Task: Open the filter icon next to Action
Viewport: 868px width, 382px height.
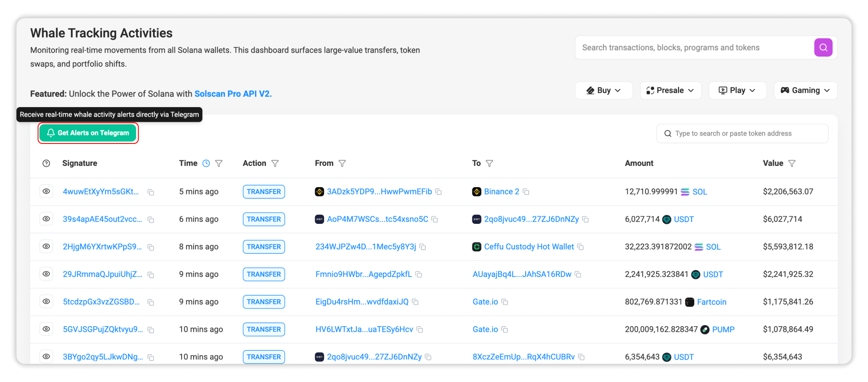Action: tap(275, 163)
